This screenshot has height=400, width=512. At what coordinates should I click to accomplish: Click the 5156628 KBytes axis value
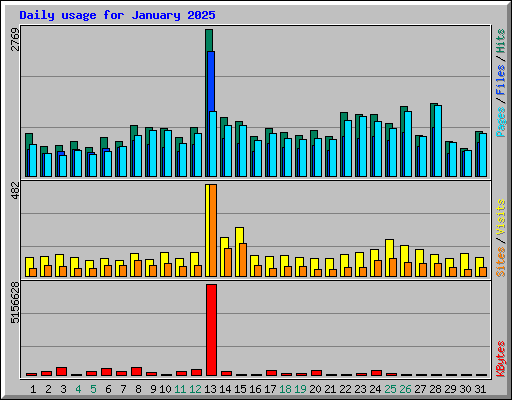click(15, 303)
